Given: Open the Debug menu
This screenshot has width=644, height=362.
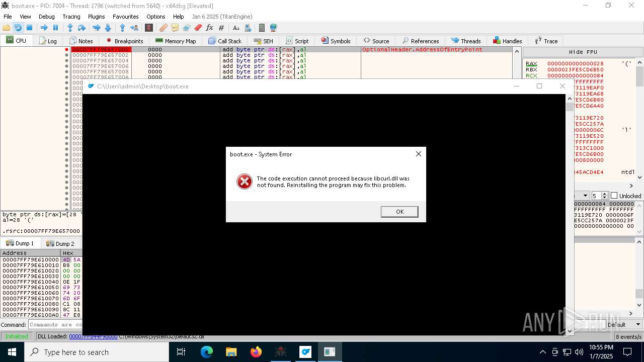Looking at the screenshot, I should pos(47,17).
